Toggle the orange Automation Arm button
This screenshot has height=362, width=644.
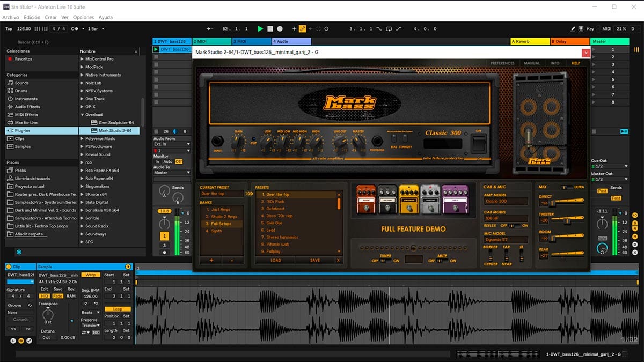coord(302,28)
